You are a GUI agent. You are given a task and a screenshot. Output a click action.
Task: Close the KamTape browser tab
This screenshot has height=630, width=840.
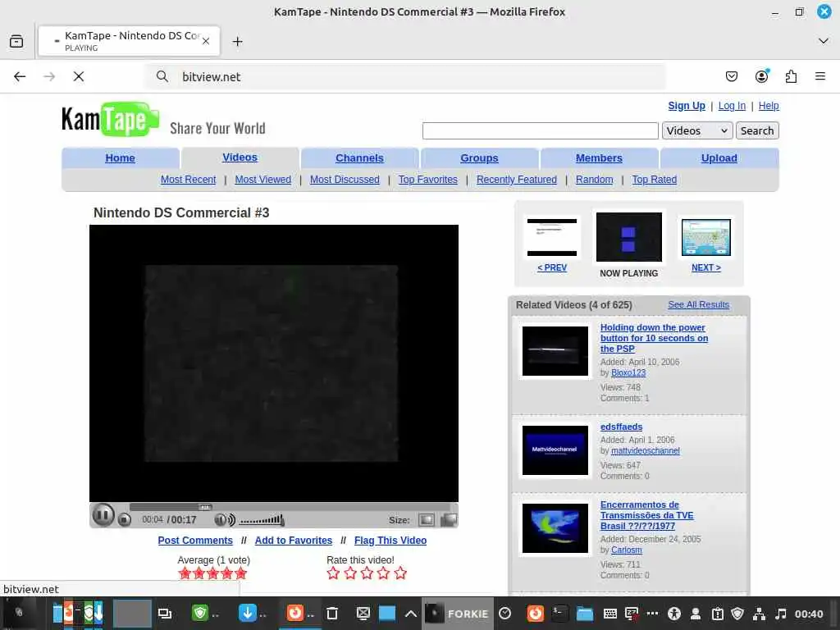click(206, 41)
